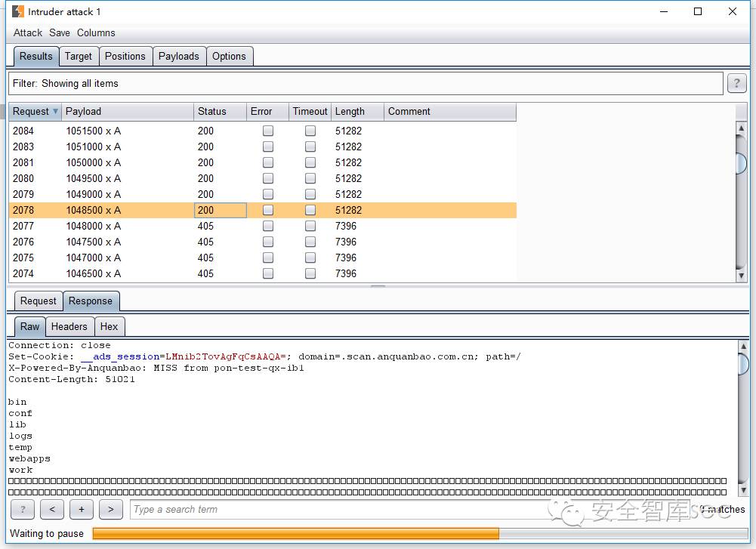Click the response pane scroll down arrow
The image size is (756, 549).
[743, 490]
